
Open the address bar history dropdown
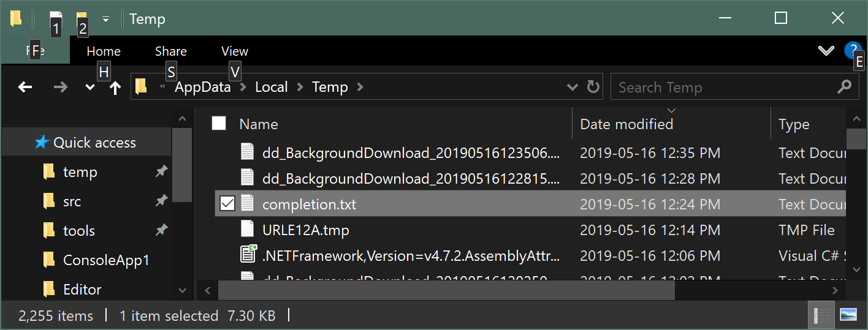(573, 87)
